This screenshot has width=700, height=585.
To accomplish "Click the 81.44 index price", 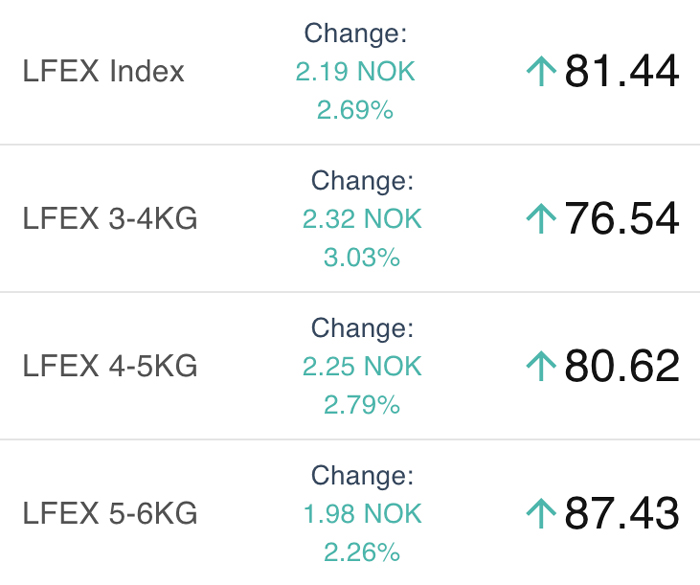I will (x=622, y=71).
